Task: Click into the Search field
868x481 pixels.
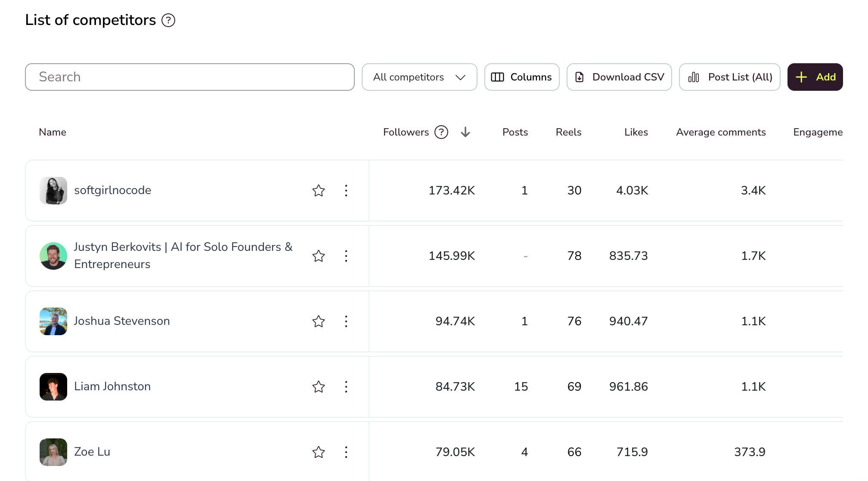Action: pos(190,77)
